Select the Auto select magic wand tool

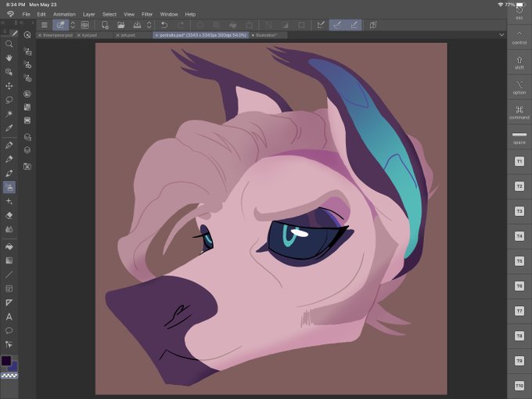(x=9, y=113)
